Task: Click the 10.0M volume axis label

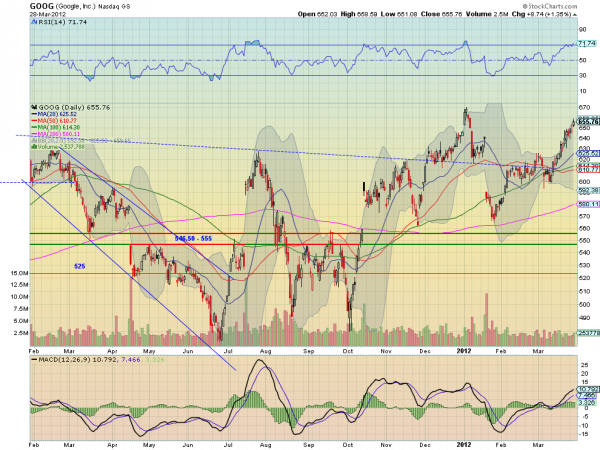Action: point(19,297)
